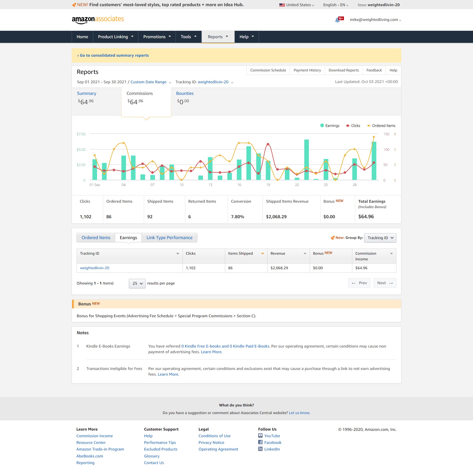The height and width of the screenshot is (476, 473).
Task: Sort by Commission Income column arrow
Action: [x=391, y=254]
